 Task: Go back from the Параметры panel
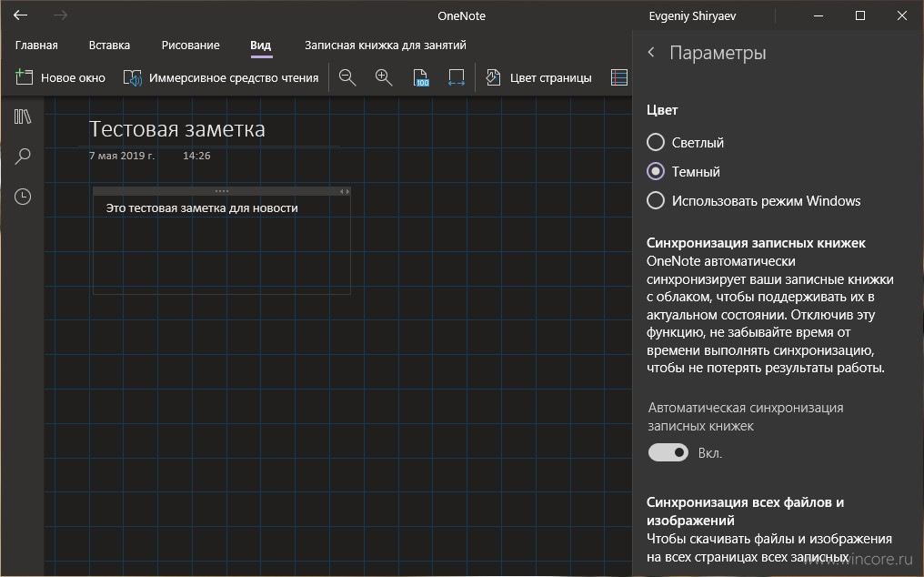[651, 53]
